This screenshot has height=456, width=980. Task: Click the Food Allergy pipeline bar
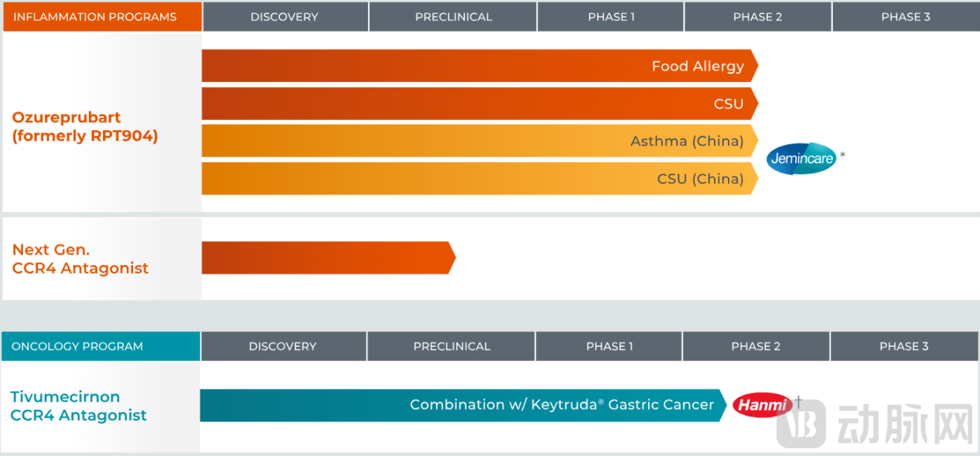tap(480, 66)
